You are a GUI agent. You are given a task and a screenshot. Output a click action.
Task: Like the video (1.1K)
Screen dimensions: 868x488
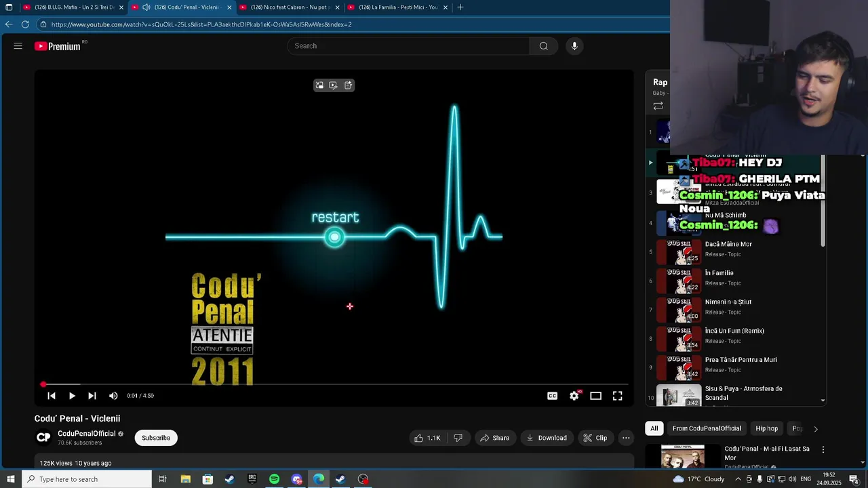(x=428, y=438)
